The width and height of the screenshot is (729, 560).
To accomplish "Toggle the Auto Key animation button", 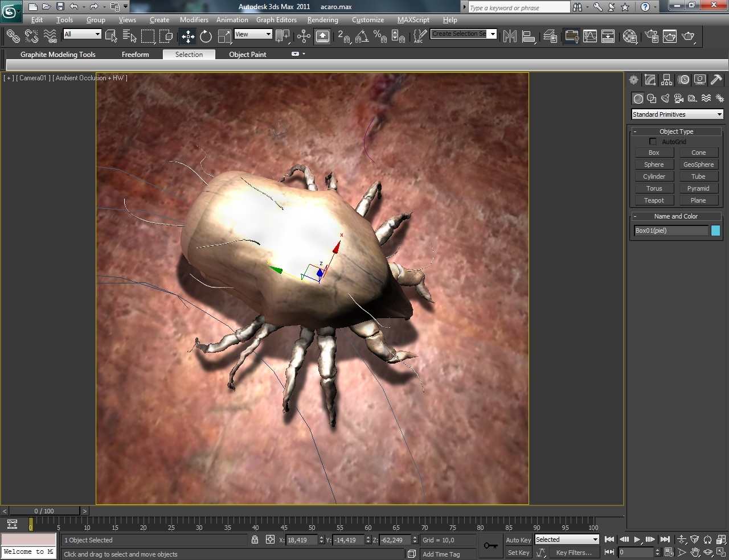I will coord(517,540).
